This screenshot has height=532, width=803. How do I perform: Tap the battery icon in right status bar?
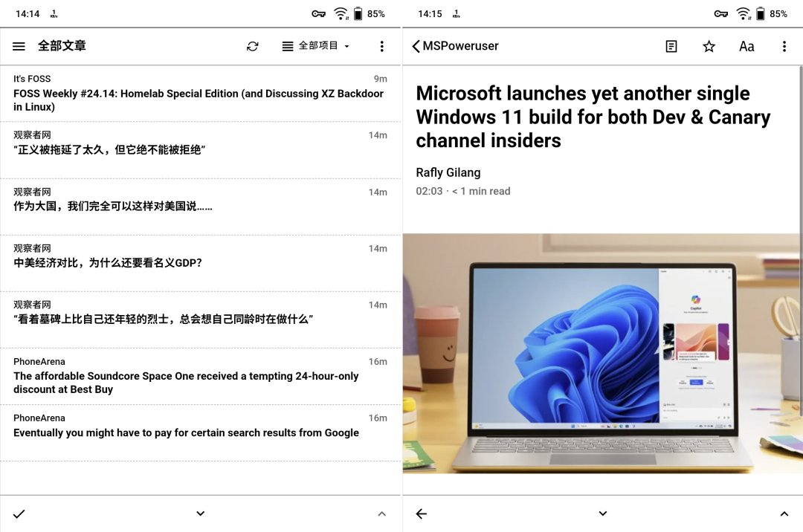click(761, 14)
